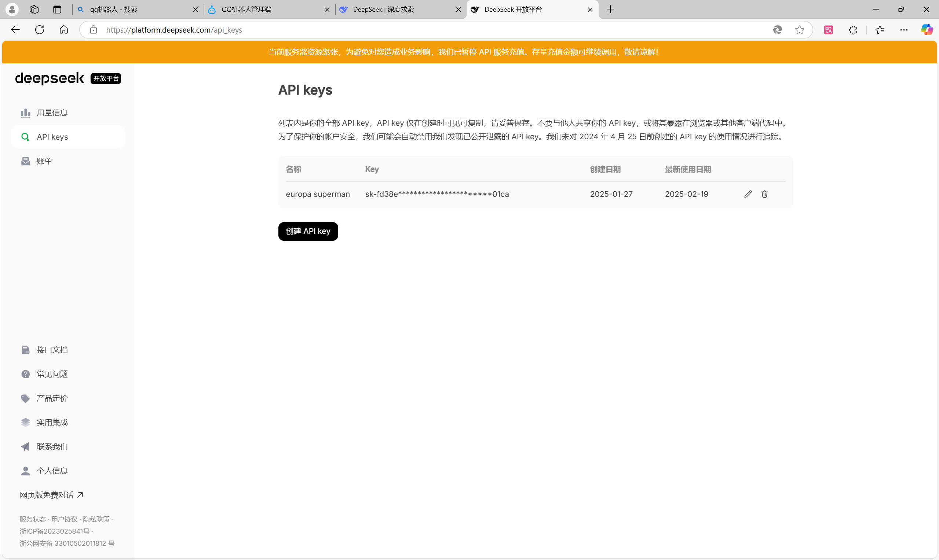Close the QQ机器人管理端 tab
Viewport: 939px width, 560px height.
click(x=327, y=10)
